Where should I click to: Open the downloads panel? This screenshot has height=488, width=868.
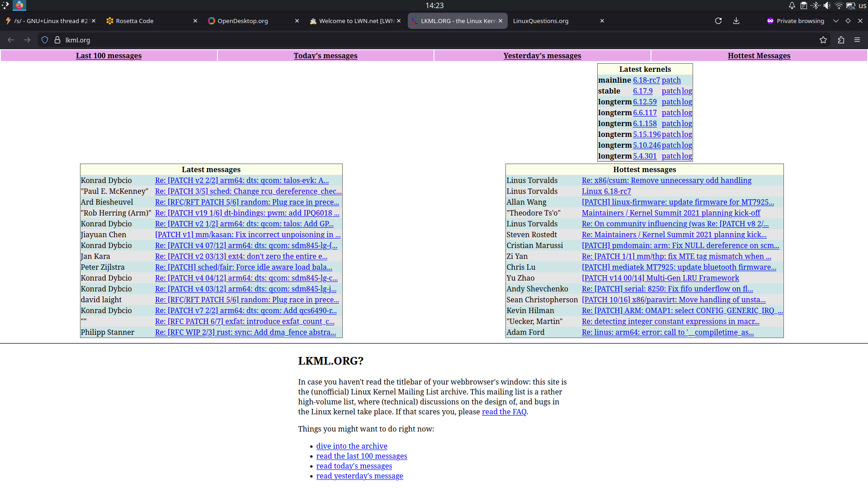click(x=736, y=21)
